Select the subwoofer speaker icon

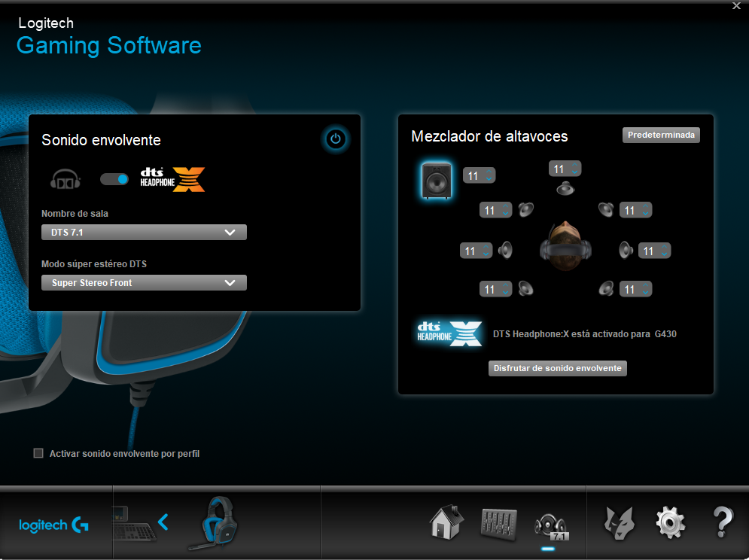(x=436, y=180)
